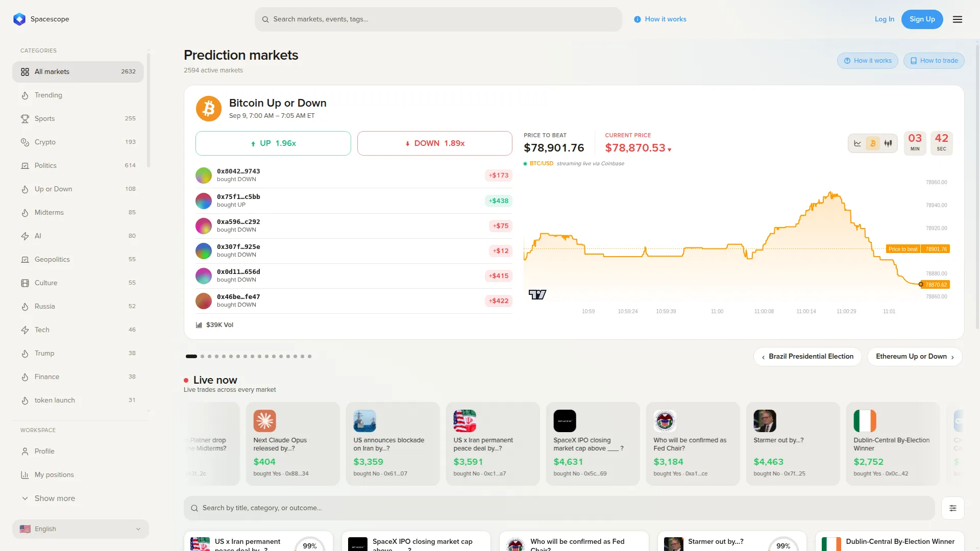The width and height of the screenshot is (980, 551).
Task: Open the Who will be confirmed Fed Chair card
Action: (693, 444)
